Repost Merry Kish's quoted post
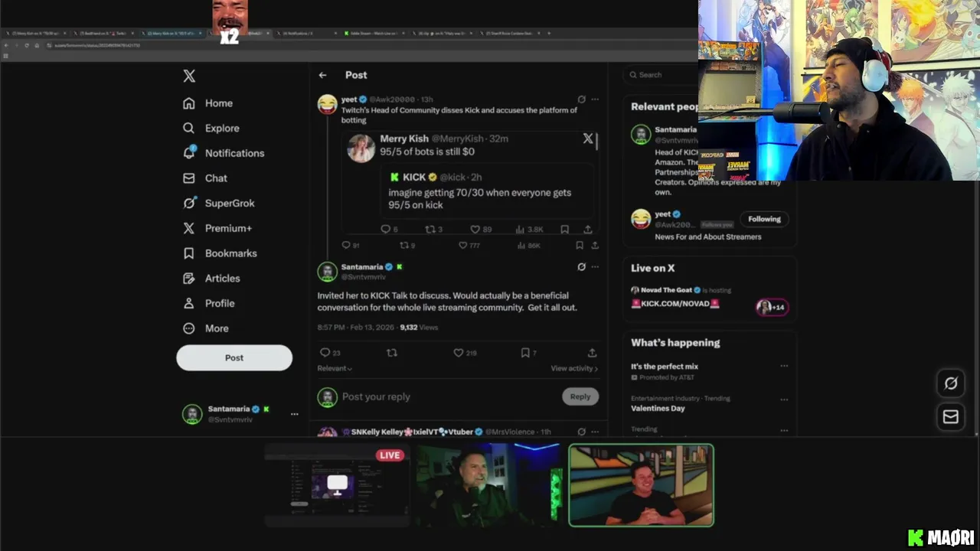This screenshot has width=980, height=551. tap(433, 230)
